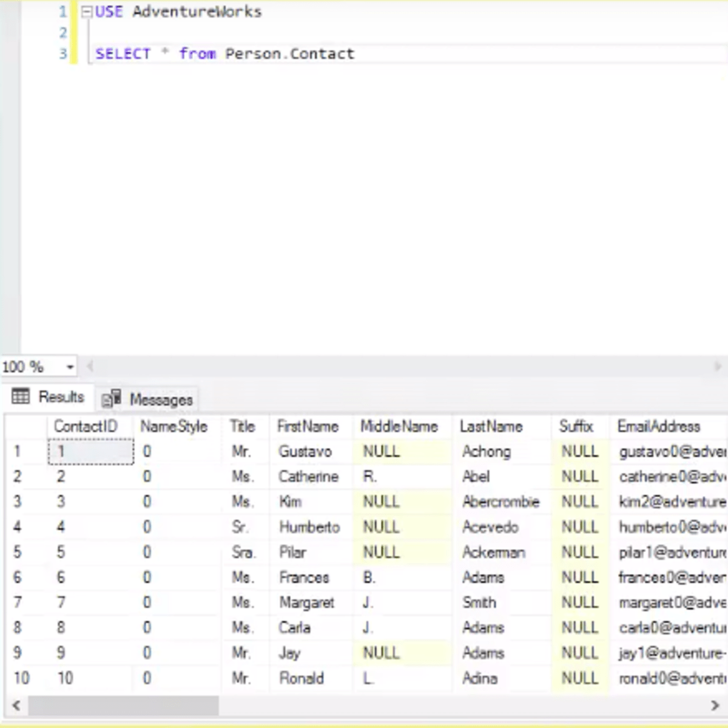Select the row header for row 10

(26, 678)
